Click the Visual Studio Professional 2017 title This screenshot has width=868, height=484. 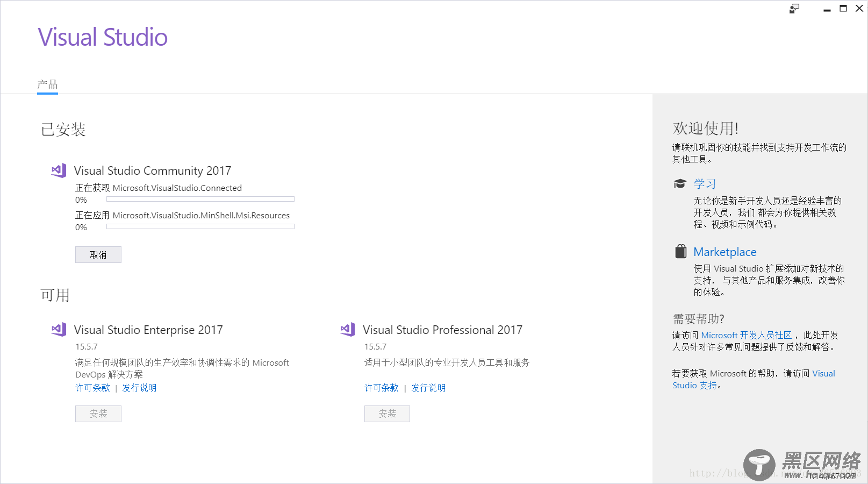click(443, 330)
